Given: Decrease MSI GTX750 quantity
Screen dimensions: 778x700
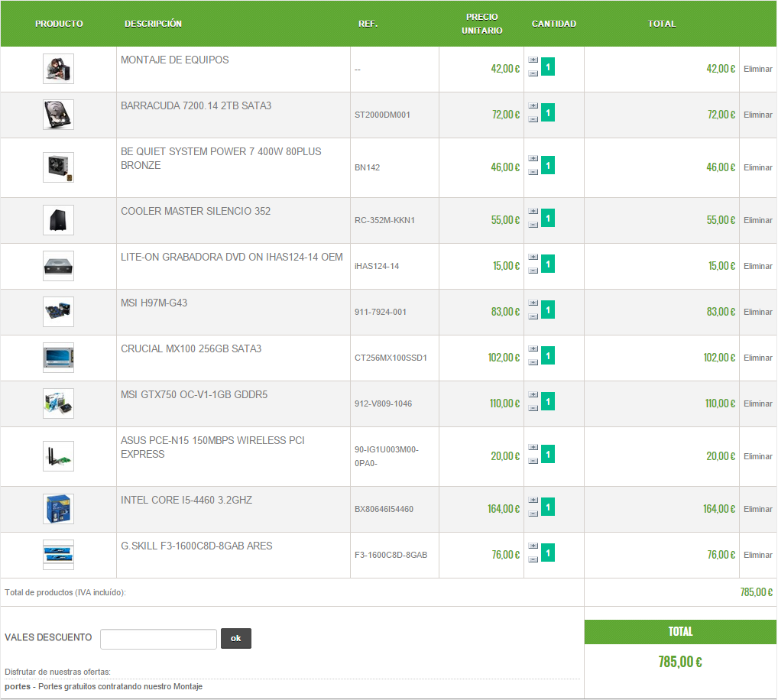Looking at the screenshot, I should [533, 408].
